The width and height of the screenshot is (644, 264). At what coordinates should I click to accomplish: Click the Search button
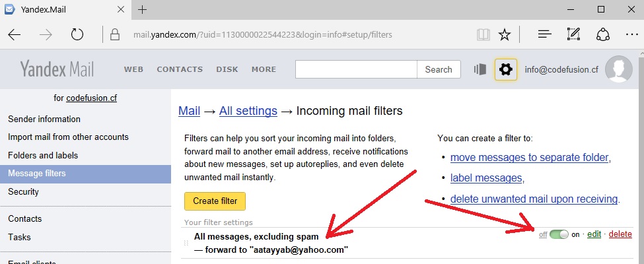coord(439,69)
